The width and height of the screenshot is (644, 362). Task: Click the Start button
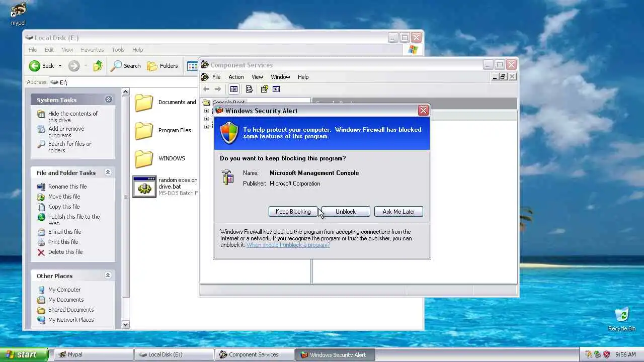pos(24,354)
